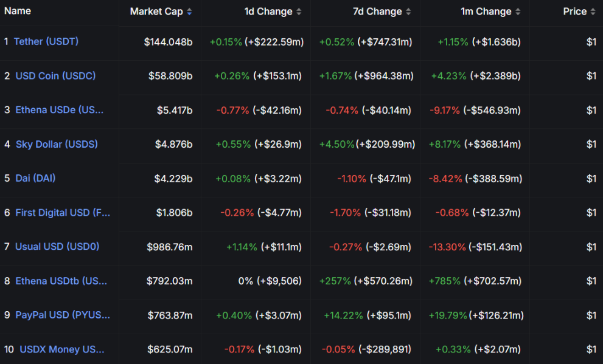Select the Dai row
603x364 pixels.
[x=274, y=179]
